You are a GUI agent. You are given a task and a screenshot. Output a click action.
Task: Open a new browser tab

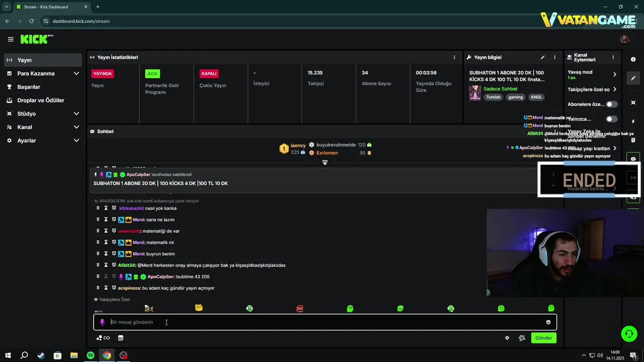(x=98, y=7)
